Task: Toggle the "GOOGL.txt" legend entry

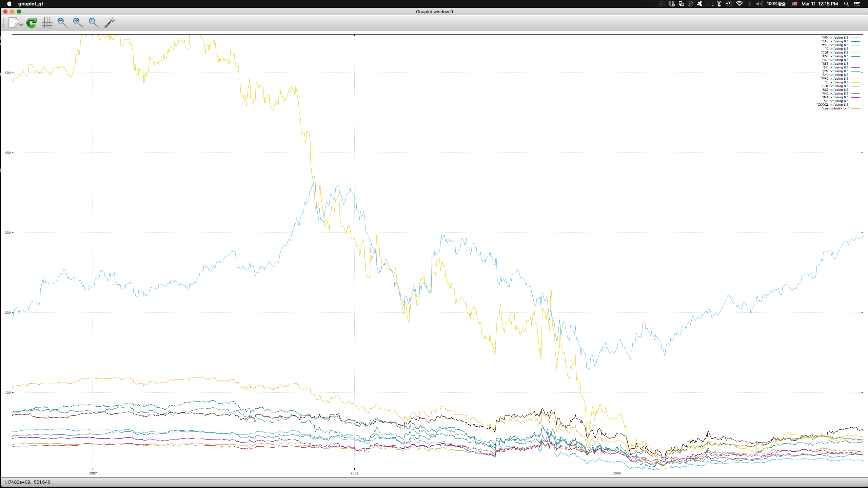Action: coord(832,105)
